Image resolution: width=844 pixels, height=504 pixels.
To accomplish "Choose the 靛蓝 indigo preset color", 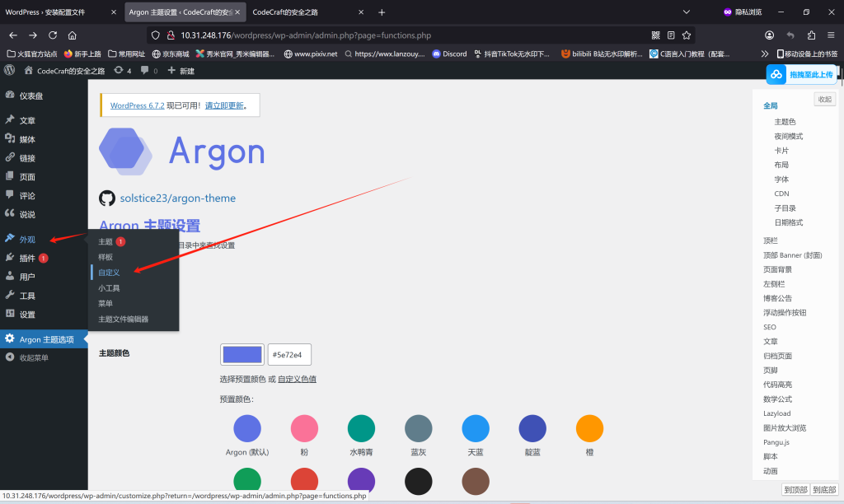I will tap(532, 429).
